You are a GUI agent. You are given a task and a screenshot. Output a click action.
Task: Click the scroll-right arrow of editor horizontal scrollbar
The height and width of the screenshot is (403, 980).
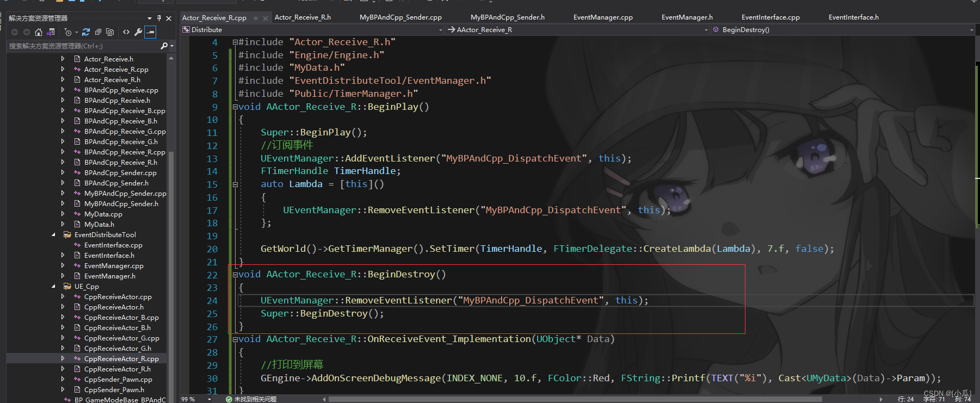click(881, 399)
